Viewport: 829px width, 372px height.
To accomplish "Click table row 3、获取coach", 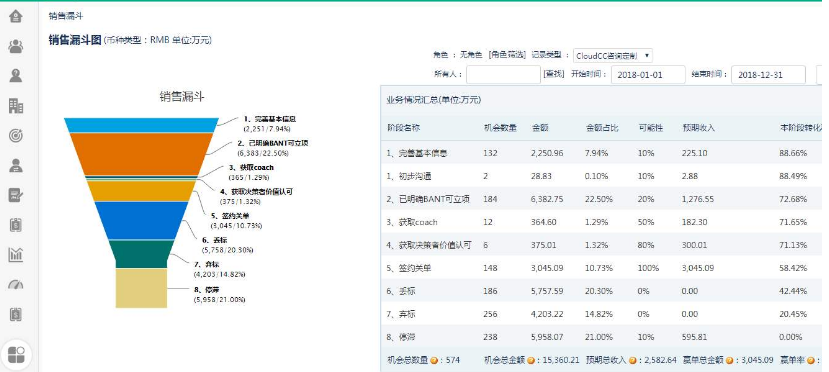I will [x=601, y=222].
